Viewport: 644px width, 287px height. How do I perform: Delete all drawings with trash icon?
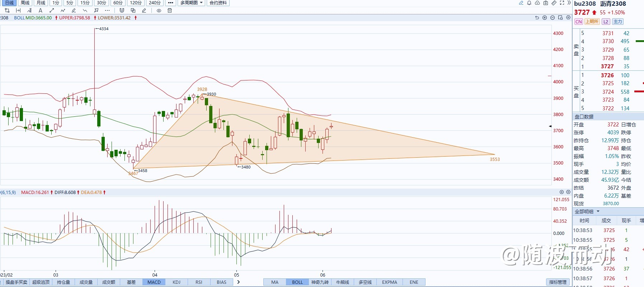pyautogui.click(x=170, y=10)
